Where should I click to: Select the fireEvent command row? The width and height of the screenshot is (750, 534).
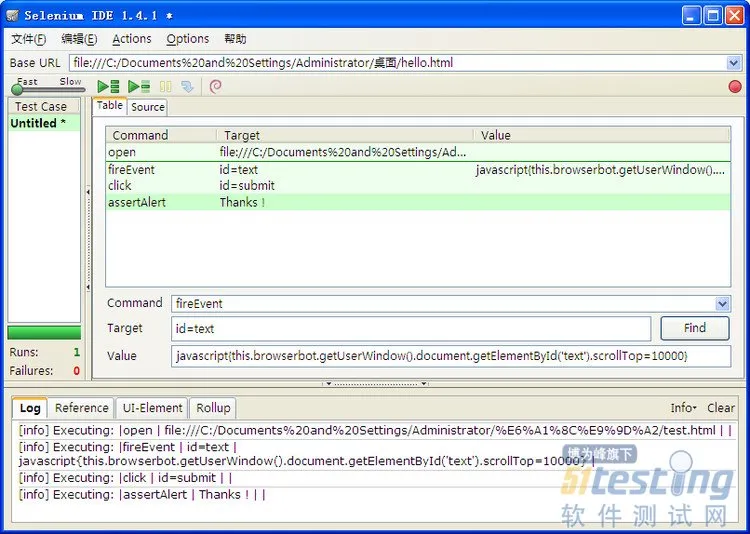coord(418,170)
